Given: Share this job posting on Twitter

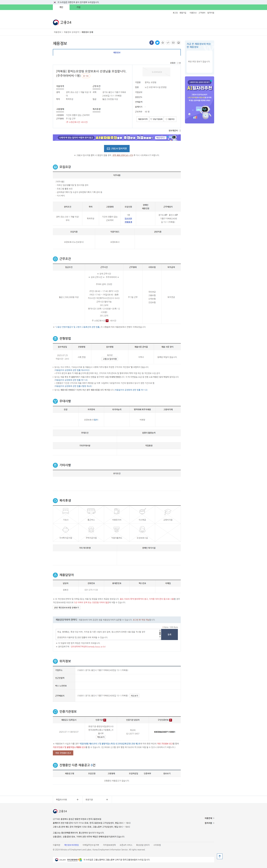Looking at the screenshot, I should (x=157, y=42).
